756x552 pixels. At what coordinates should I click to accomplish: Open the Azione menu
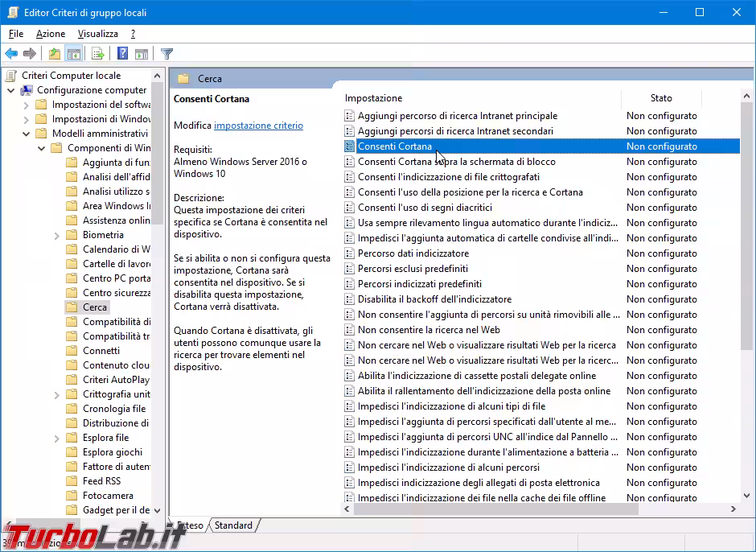[x=51, y=34]
